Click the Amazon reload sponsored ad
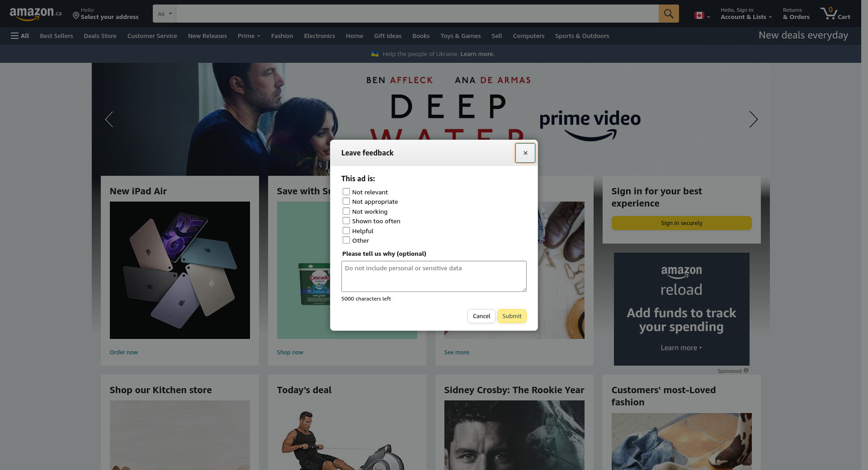The width and height of the screenshot is (868, 470). point(681,309)
